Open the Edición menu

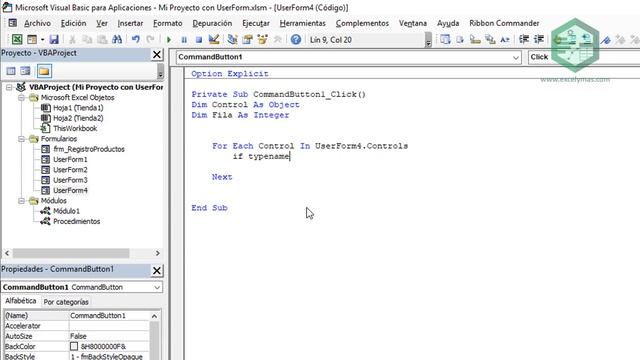pos(73,23)
